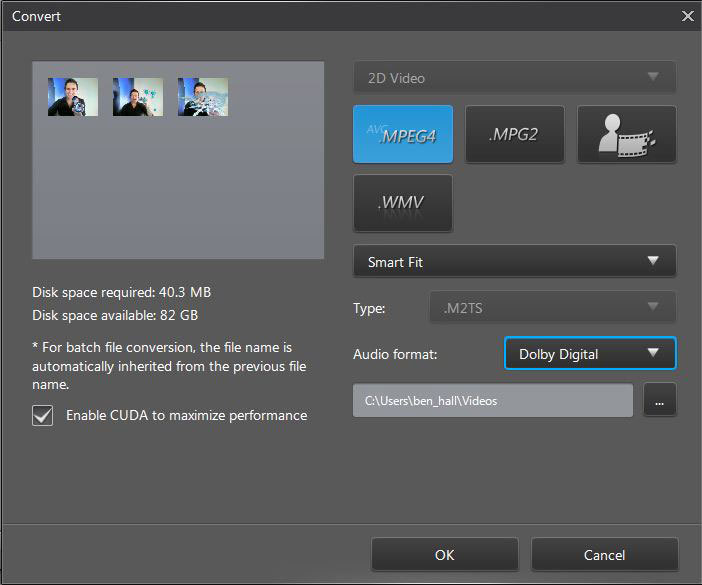Click the Cancel button
Image resolution: width=702 pixels, height=585 pixels.
coord(604,555)
